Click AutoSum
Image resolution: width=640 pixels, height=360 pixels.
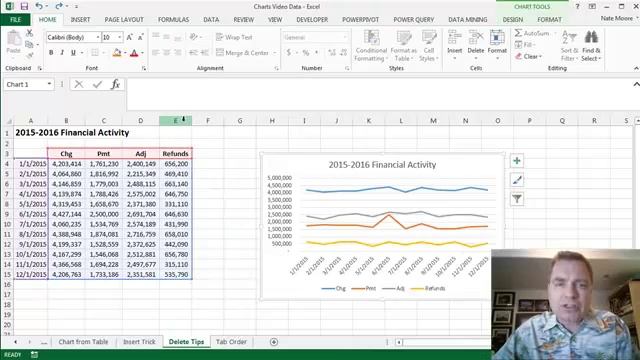[532, 33]
